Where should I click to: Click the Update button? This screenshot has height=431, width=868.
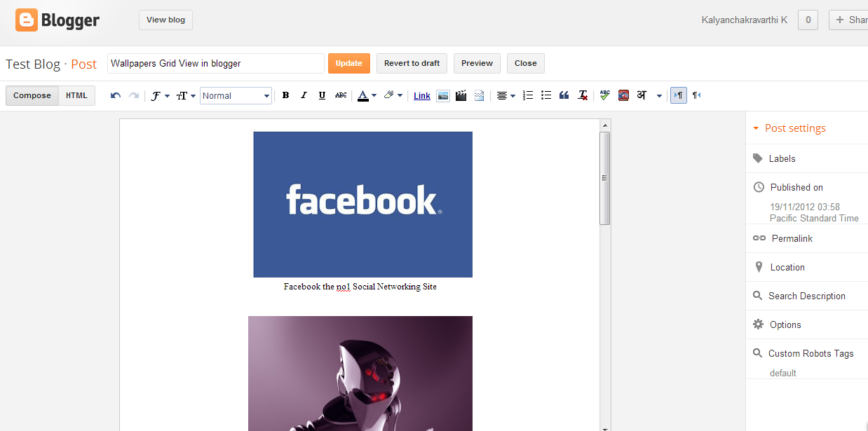[x=348, y=63]
